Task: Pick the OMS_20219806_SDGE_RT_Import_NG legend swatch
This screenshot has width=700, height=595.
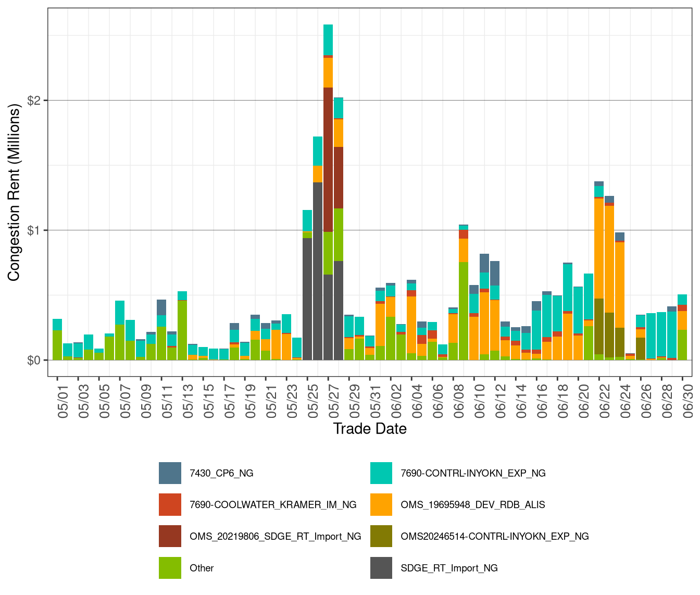Action: pos(170,536)
